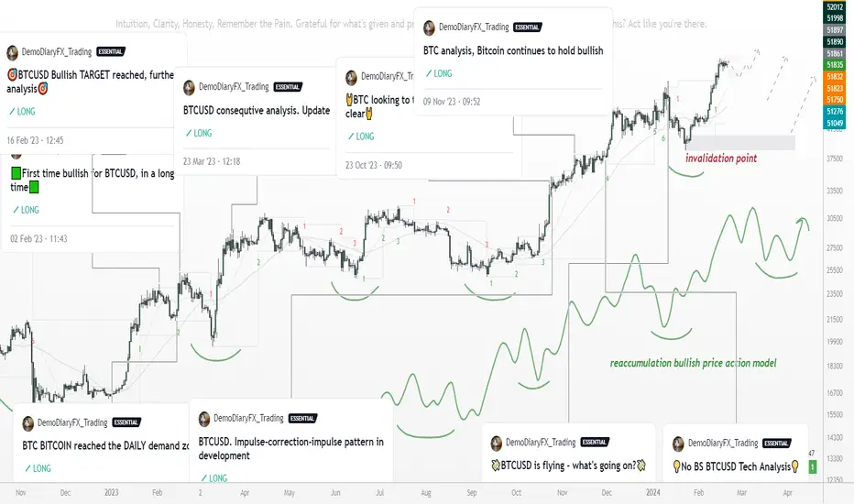Click the ESSENTIAL badge on the BTCUSD consequtive analysis card
The height and width of the screenshot is (504, 854).
coord(288,87)
